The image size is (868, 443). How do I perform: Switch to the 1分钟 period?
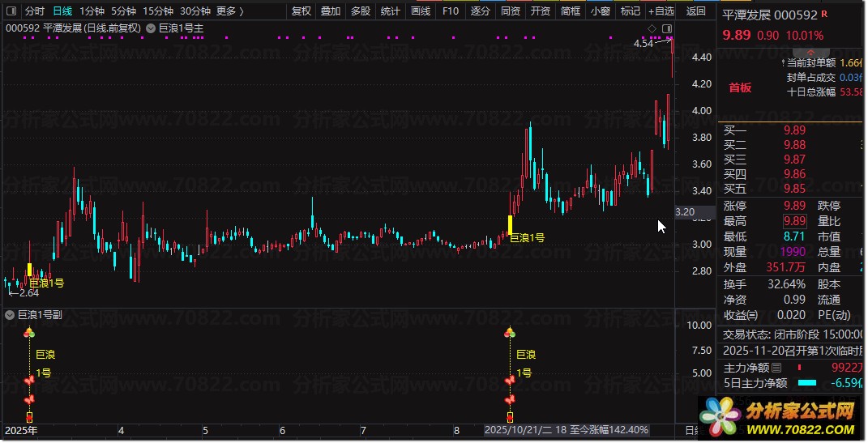click(92, 11)
